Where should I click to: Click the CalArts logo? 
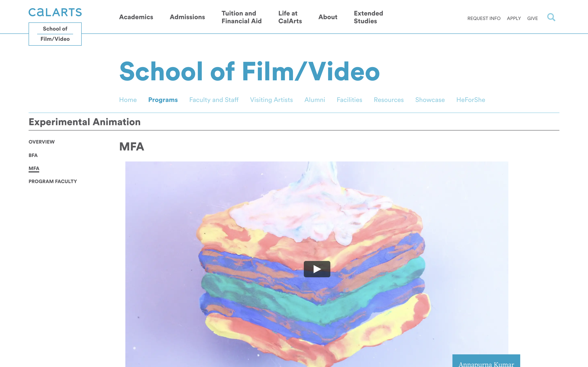pos(55,12)
